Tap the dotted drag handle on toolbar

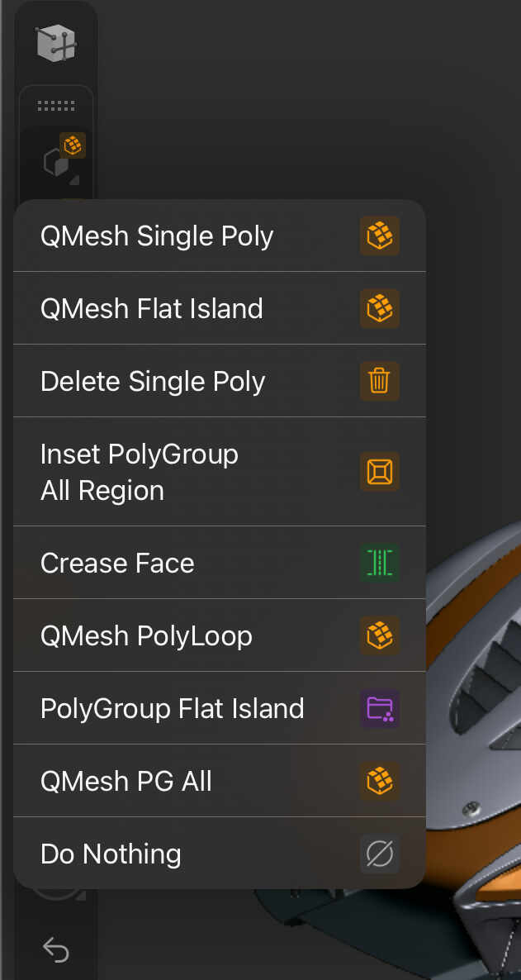tap(56, 106)
